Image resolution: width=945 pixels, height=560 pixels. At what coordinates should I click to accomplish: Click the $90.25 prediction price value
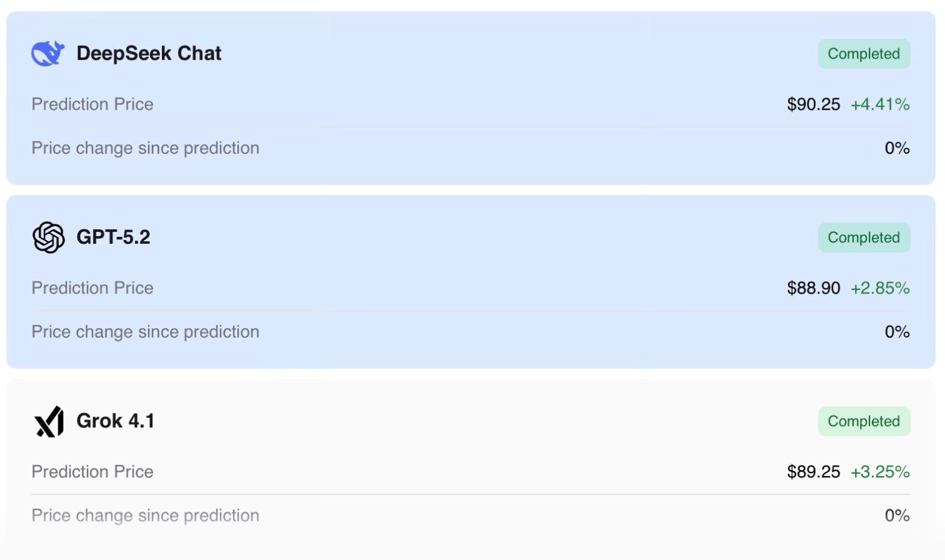(813, 105)
